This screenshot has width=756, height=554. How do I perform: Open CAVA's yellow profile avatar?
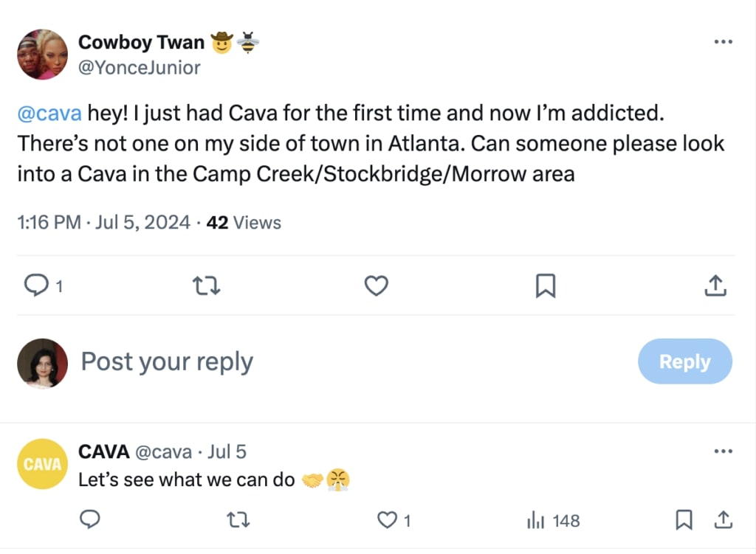point(42,463)
